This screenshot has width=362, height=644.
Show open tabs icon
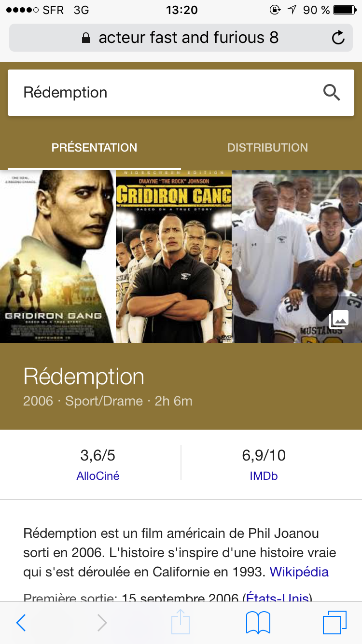point(334,623)
